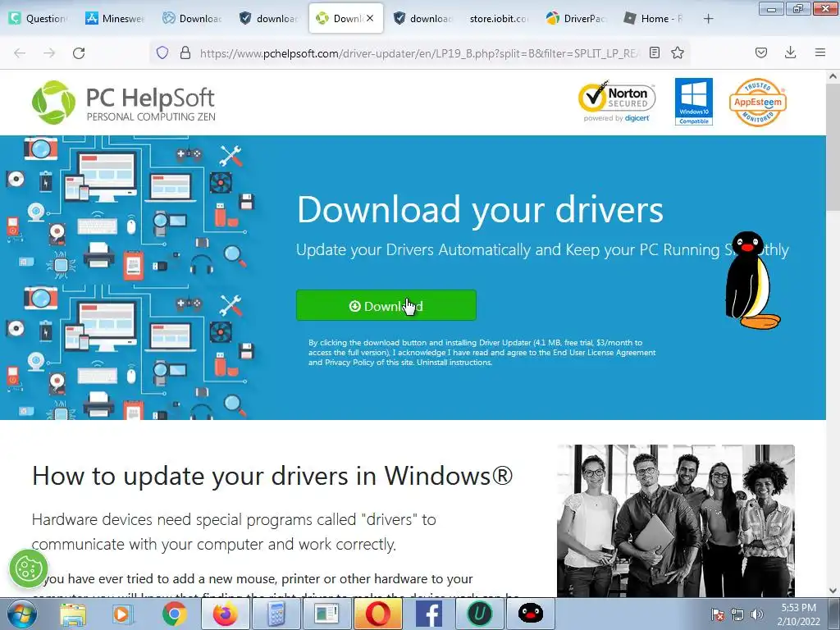Click the address bar URL field
Image resolution: width=840 pixels, height=630 pixels.
tap(418, 53)
